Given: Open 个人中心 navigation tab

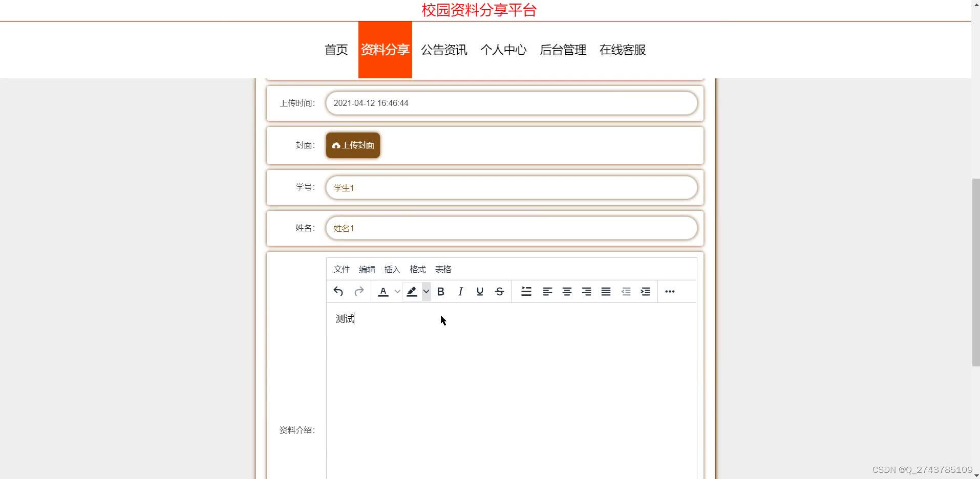Looking at the screenshot, I should click(x=503, y=50).
